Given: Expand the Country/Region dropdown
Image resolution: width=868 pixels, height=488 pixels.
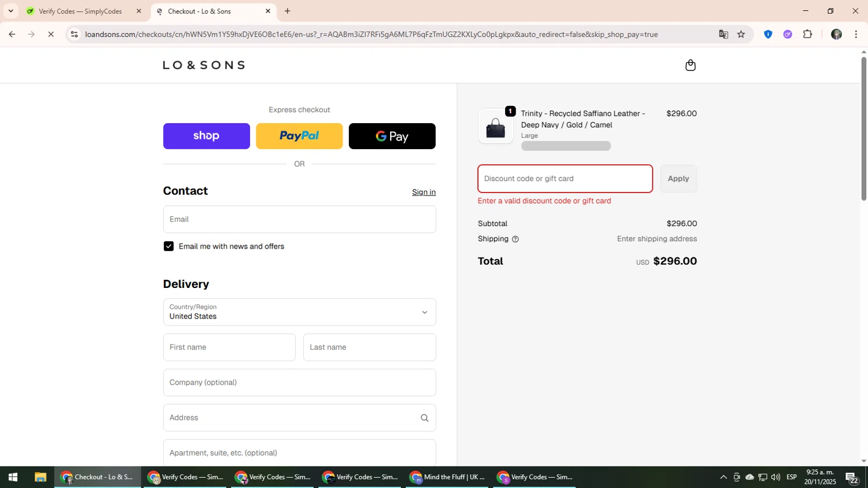Looking at the screenshot, I should pos(299,312).
